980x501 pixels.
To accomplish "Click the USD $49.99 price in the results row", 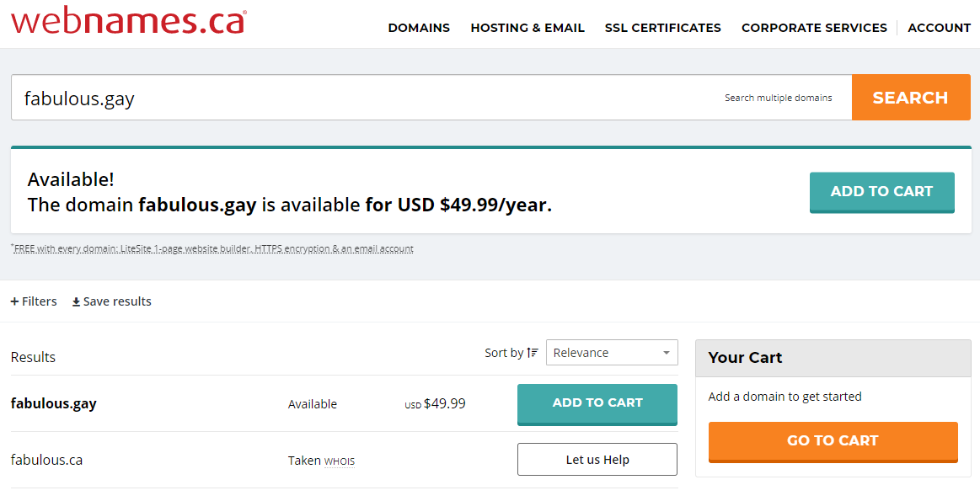I will 435,404.
